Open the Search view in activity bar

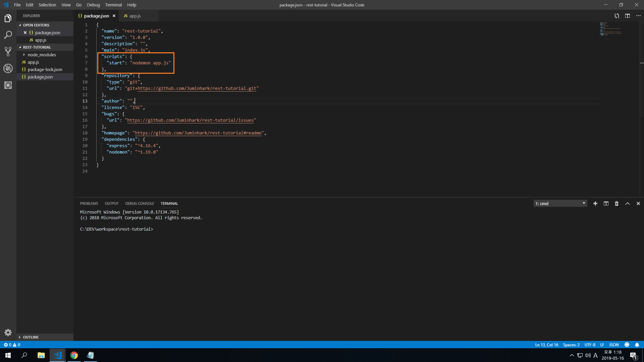pos(8,35)
